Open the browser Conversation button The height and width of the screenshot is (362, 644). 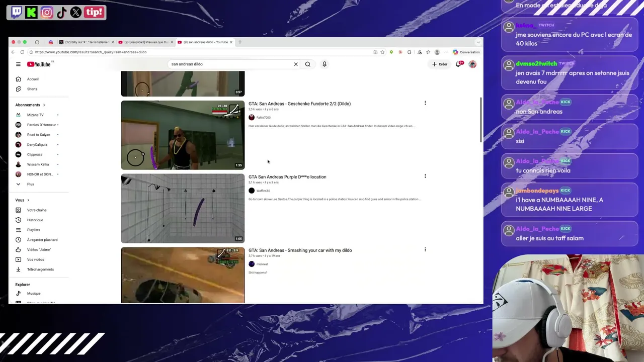click(x=466, y=52)
